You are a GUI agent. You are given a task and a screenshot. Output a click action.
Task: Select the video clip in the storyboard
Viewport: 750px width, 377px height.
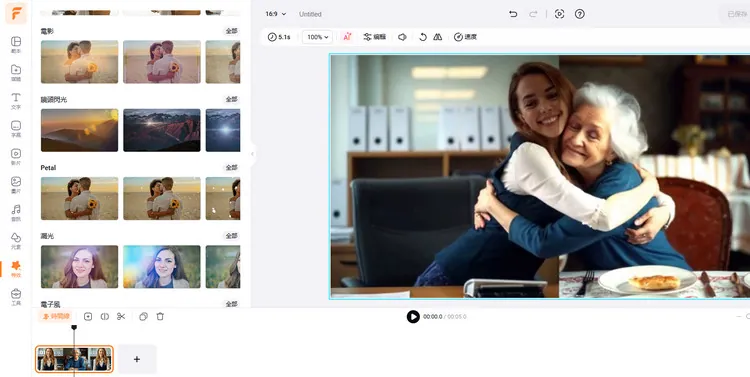coord(75,359)
